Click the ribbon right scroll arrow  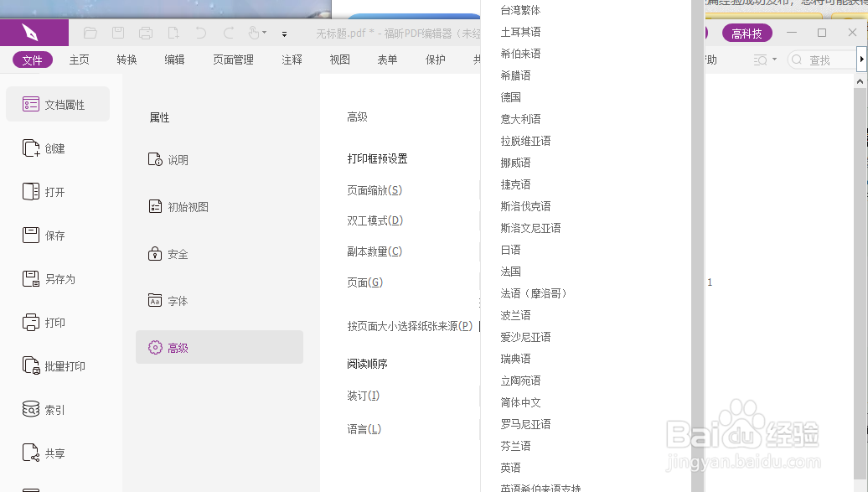861,60
